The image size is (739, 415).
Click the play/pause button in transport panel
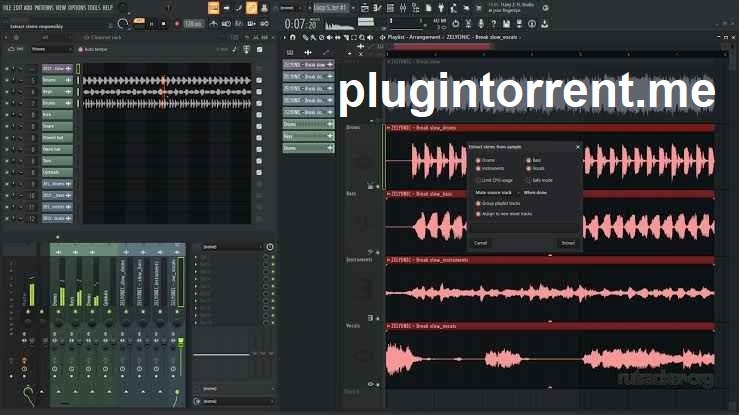pos(151,24)
